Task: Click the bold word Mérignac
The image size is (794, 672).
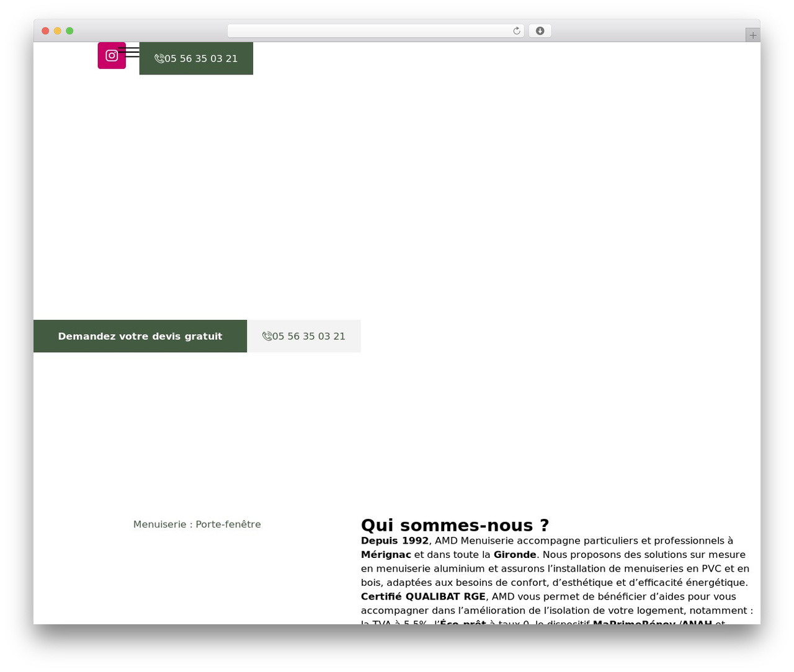Action: coord(386,555)
